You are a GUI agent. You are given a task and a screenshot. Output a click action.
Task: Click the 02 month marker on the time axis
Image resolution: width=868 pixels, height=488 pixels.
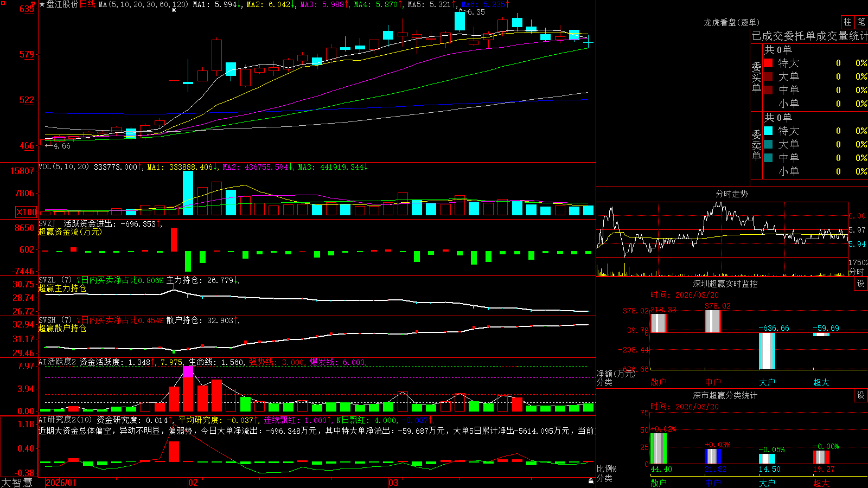pyautogui.click(x=193, y=483)
